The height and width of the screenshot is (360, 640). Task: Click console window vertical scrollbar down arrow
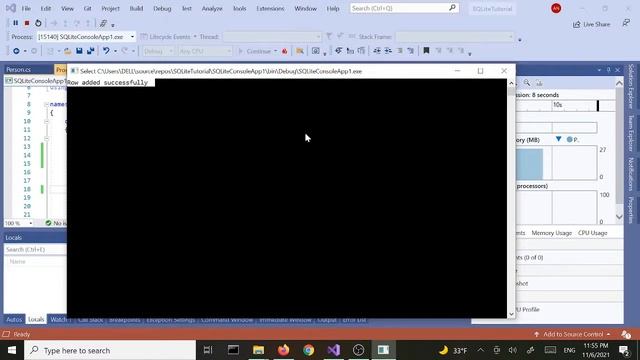point(511,314)
